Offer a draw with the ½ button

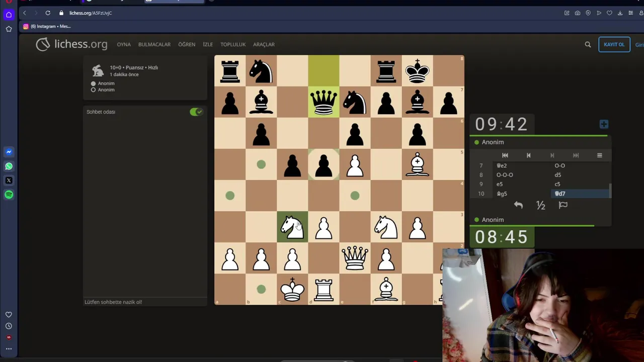pyautogui.click(x=541, y=205)
